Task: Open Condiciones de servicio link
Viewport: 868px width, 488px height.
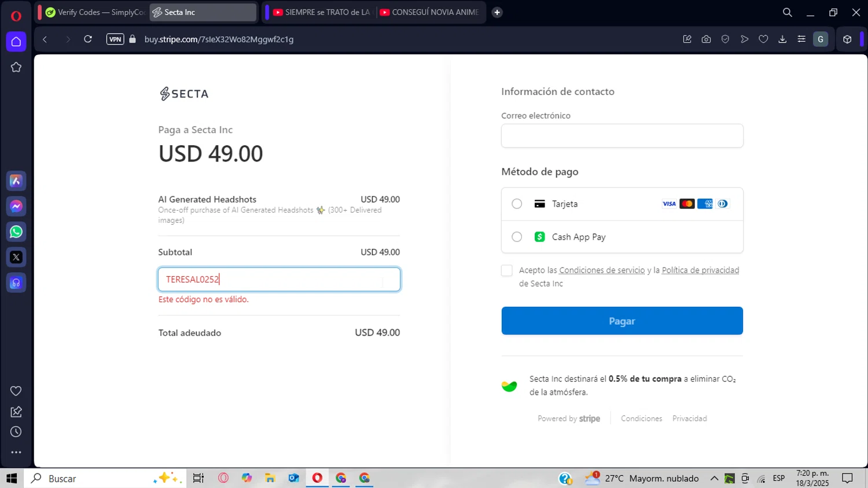Action: 602,270
